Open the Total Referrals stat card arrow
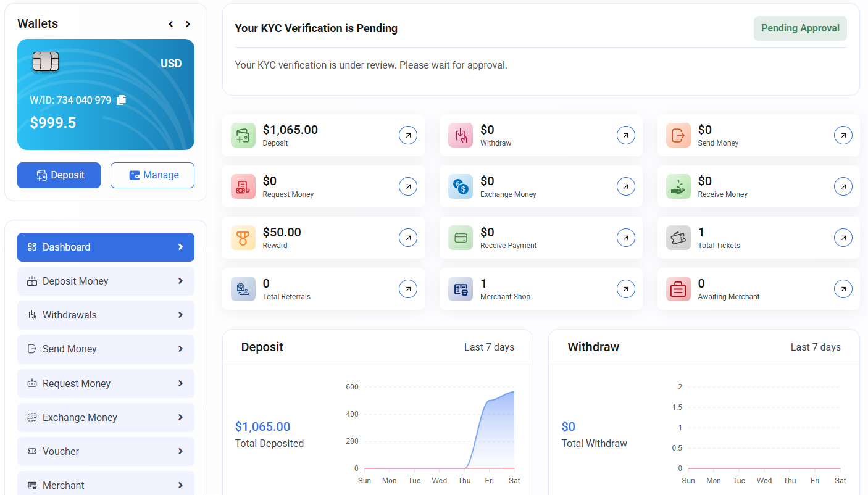 click(408, 289)
